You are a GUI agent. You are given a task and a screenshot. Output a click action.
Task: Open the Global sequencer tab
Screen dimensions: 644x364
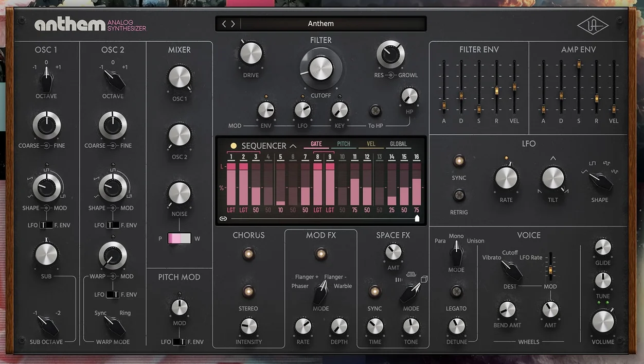pos(398,144)
